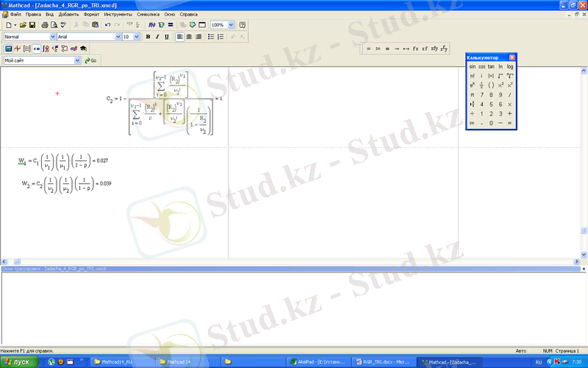Toggle center text alignment
The width and height of the screenshot is (588, 368).
coord(189,37)
